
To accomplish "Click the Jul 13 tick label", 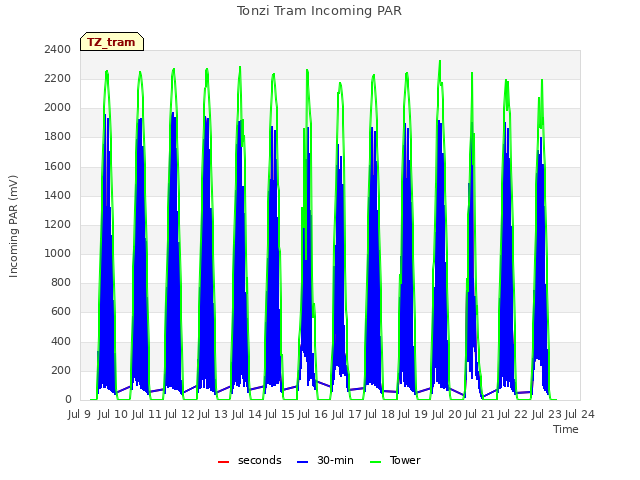I will (x=212, y=415).
